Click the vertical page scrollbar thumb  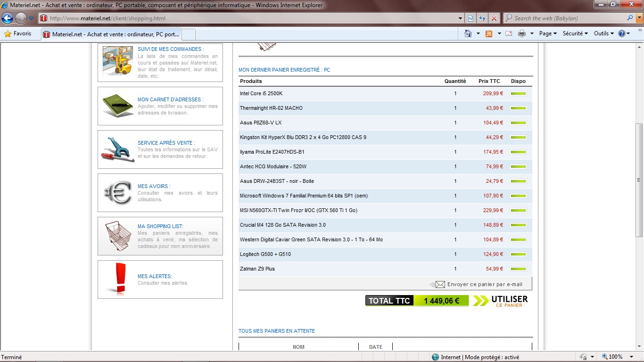pyautogui.click(x=639, y=180)
